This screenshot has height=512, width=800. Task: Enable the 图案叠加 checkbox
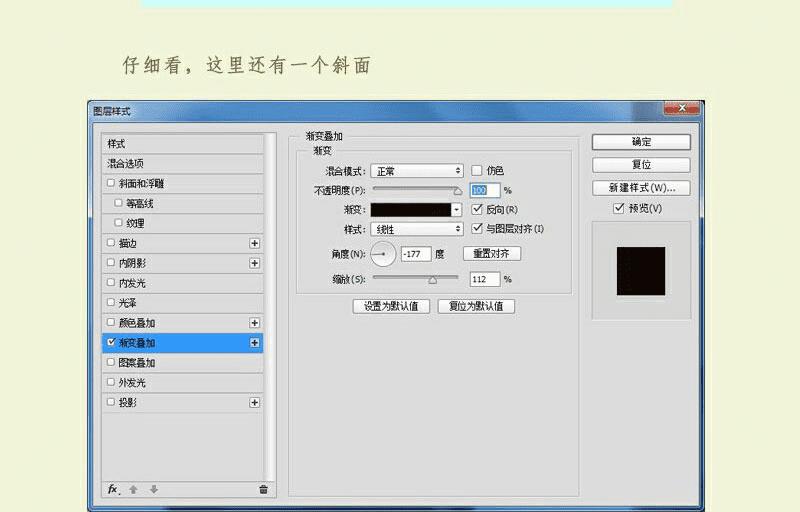pyautogui.click(x=111, y=362)
